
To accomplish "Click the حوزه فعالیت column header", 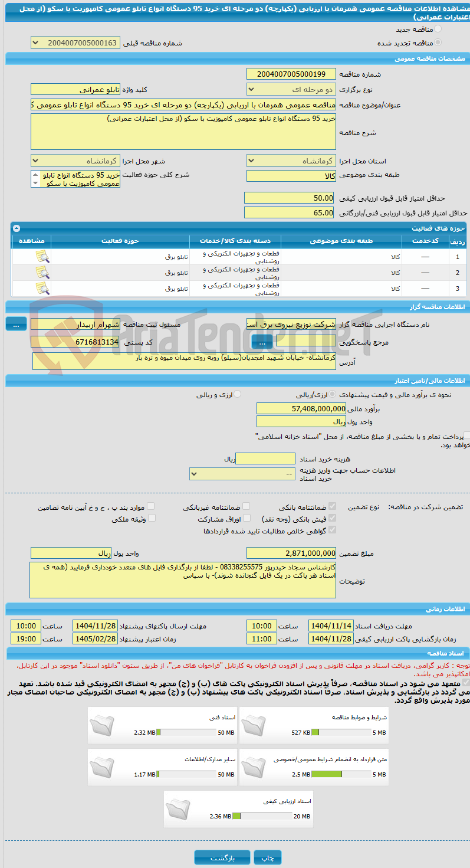I will tap(120, 241).
